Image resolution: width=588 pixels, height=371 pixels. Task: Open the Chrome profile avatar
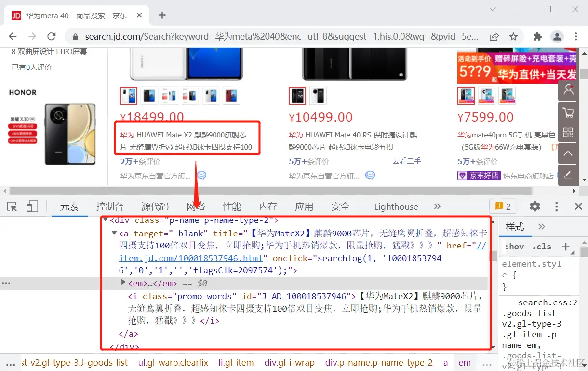(x=557, y=37)
